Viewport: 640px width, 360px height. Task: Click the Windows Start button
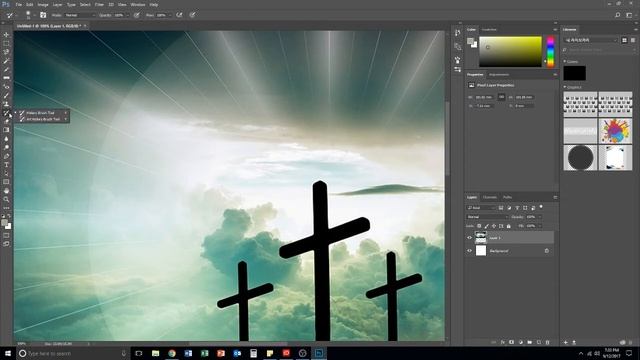tap(8, 353)
